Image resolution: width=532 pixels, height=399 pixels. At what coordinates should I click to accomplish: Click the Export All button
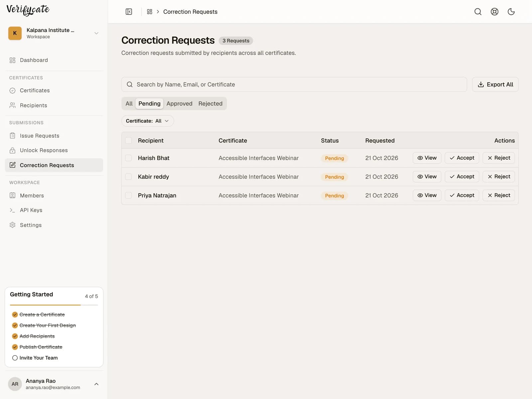(x=495, y=84)
